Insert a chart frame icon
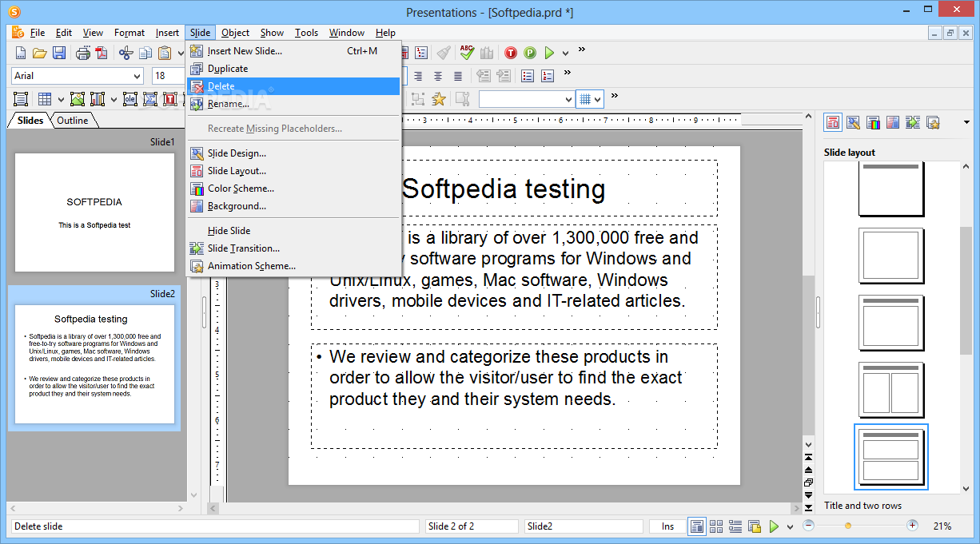The height and width of the screenshot is (544, 980). [98, 99]
